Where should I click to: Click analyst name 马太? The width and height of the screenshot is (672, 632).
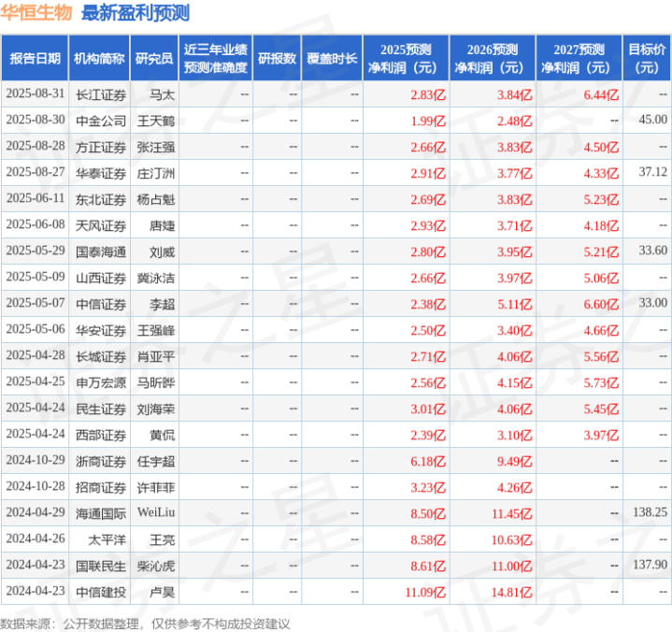[x=162, y=94]
